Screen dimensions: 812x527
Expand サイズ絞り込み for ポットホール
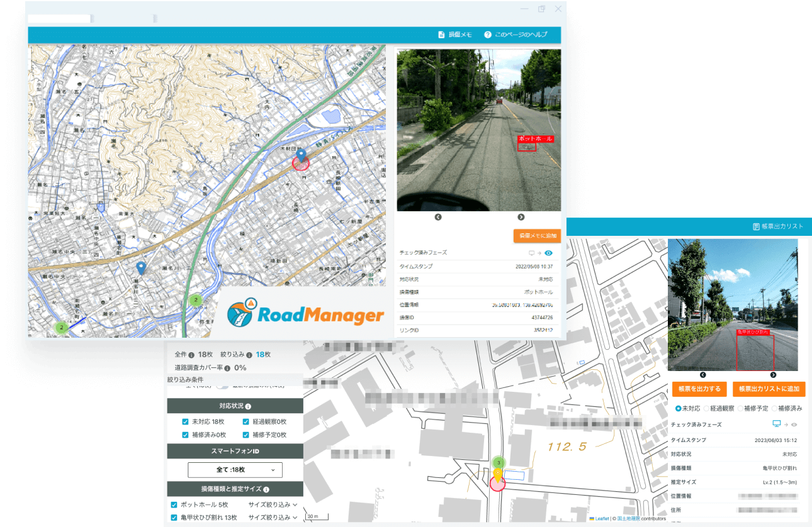tap(273, 504)
